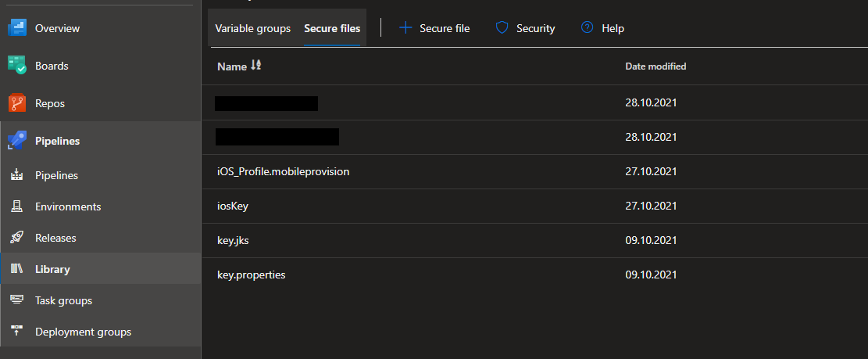Click the Repos branch icon
Screen dimensions: 868x359
pos(17,103)
